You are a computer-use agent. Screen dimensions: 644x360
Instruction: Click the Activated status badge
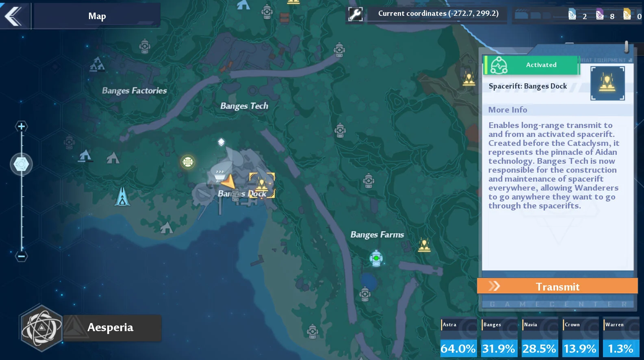pyautogui.click(x=531, y=65)
